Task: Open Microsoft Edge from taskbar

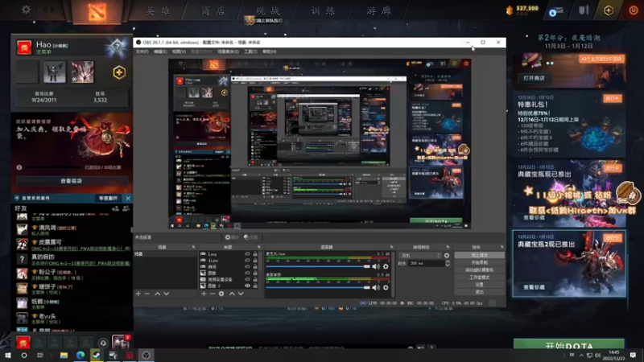Action: pyautogui.click(x=80, y=355)
